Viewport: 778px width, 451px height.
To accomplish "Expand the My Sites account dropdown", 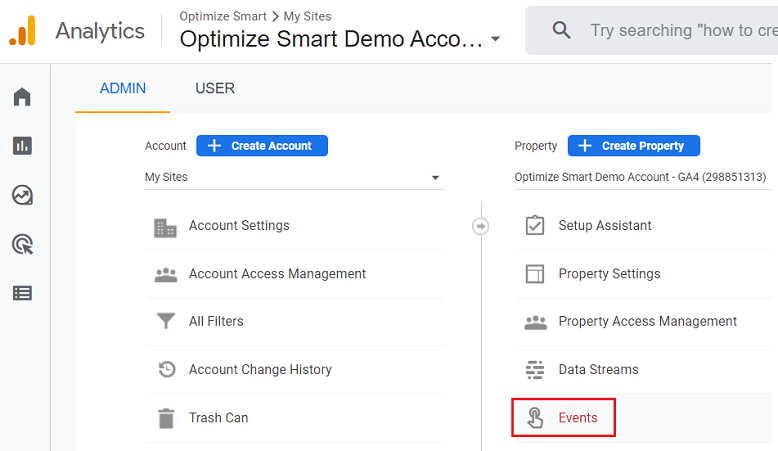I will tap(295, 177).
